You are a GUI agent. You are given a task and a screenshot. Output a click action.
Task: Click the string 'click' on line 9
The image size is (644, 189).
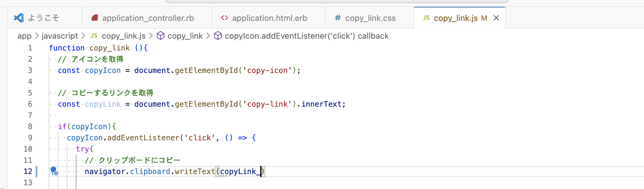[x=200, y=138]
